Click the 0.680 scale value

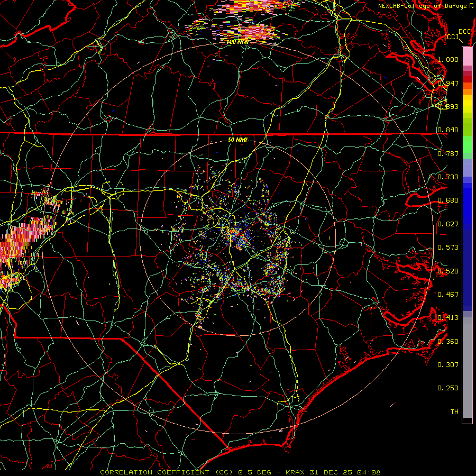pos(448,200)
